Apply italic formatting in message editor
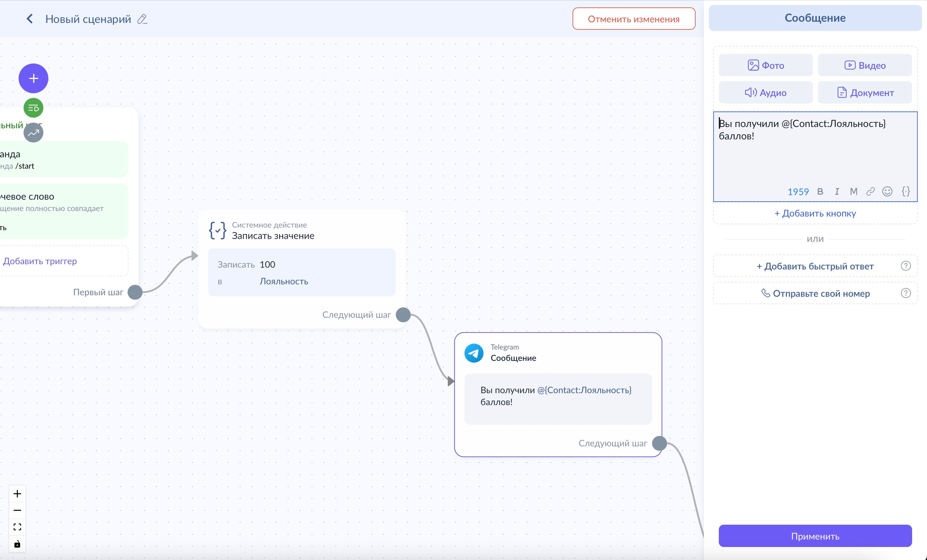927x560 pixels. pos(837,191)
